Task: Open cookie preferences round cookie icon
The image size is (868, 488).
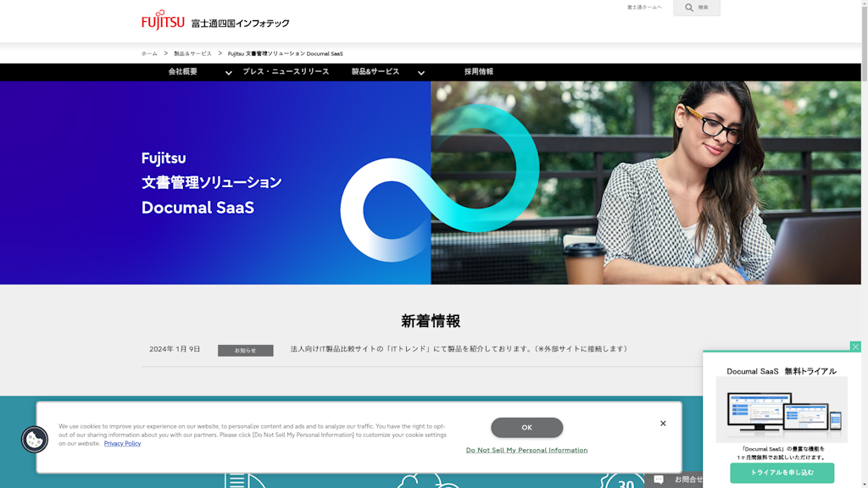Action: (35, 439)
